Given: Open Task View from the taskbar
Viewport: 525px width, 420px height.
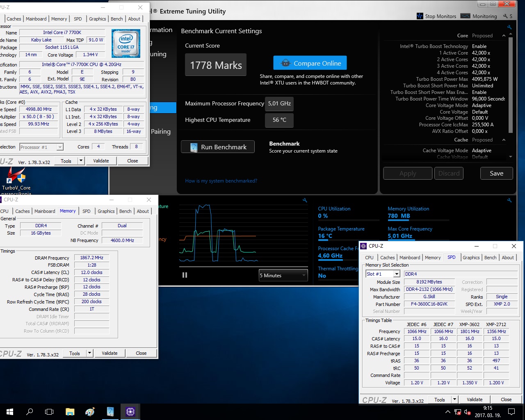Looking at the screenshot, I should [49, 411].
